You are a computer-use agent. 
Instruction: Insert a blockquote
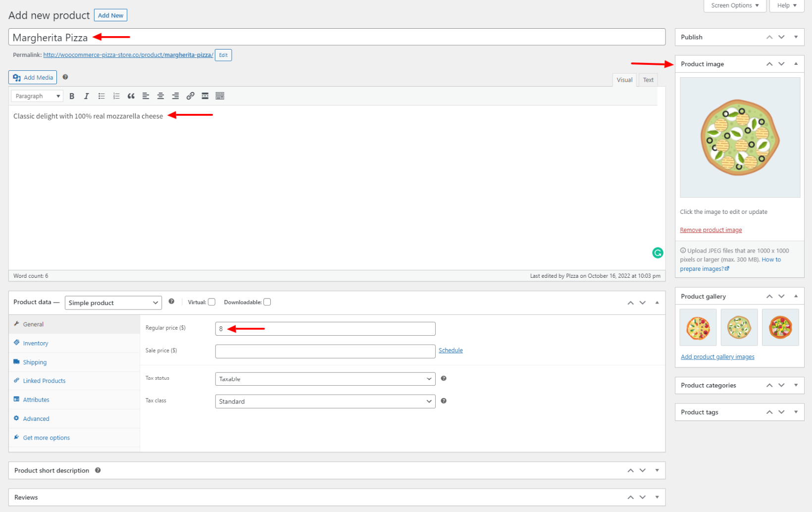tap(131, 96)
